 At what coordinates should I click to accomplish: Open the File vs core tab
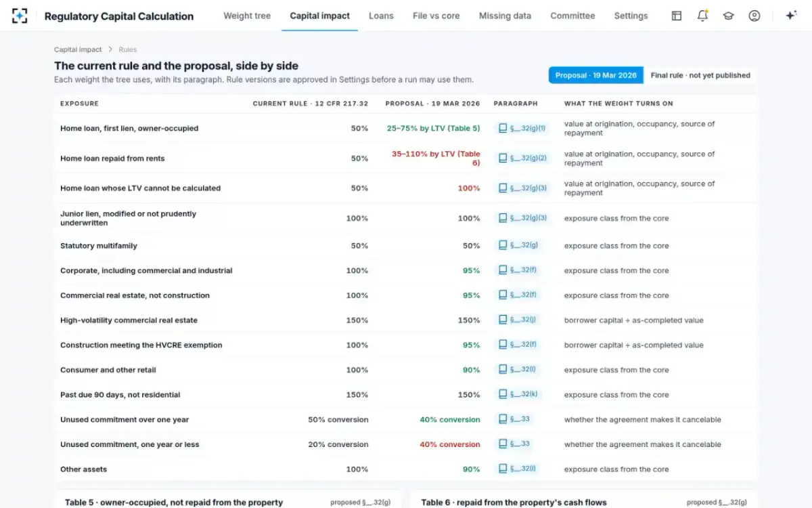(436, 16)
